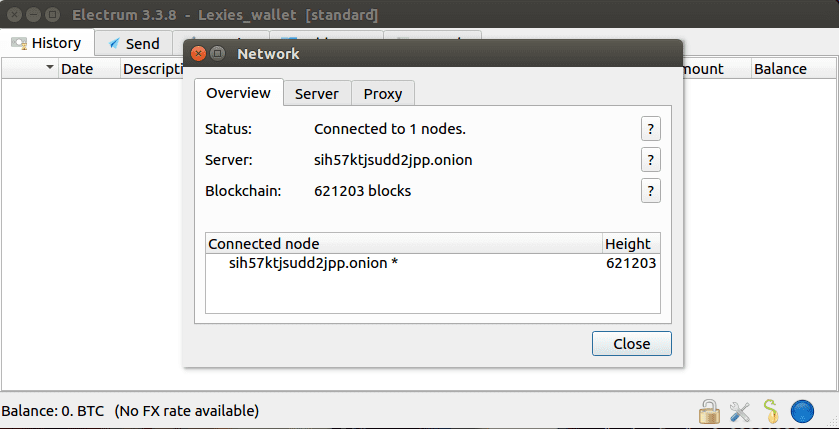Click the blue network status circle

802,410
